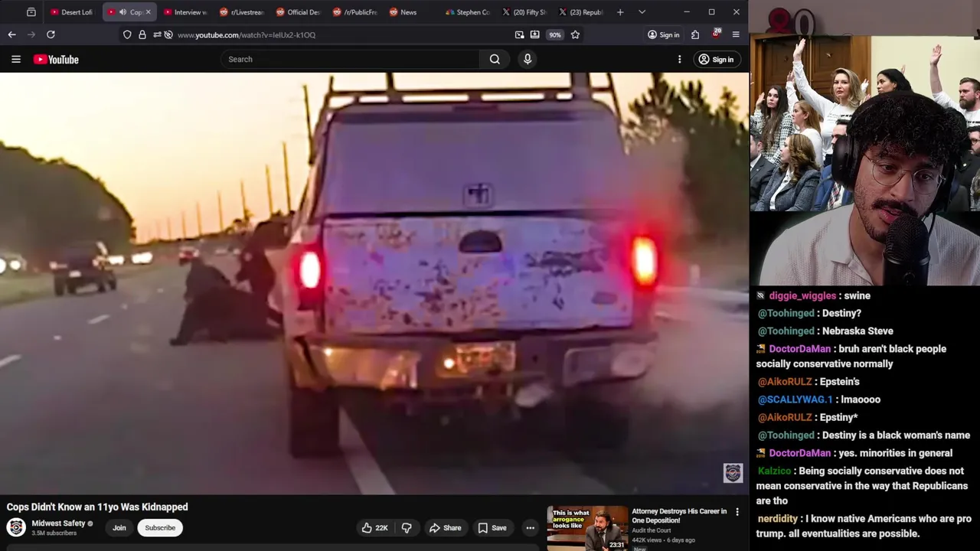Reset the 90% zoom level badge
This screenshot has width=980, height=551.
pyautogui.click(x=554, y=34)
